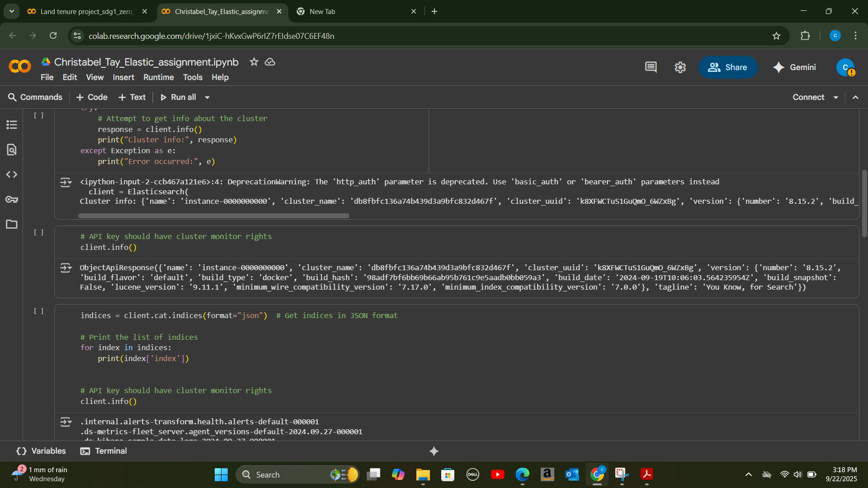
Task: Open YouTube from the Windows taskbar
Action: (x=497, y=474)
